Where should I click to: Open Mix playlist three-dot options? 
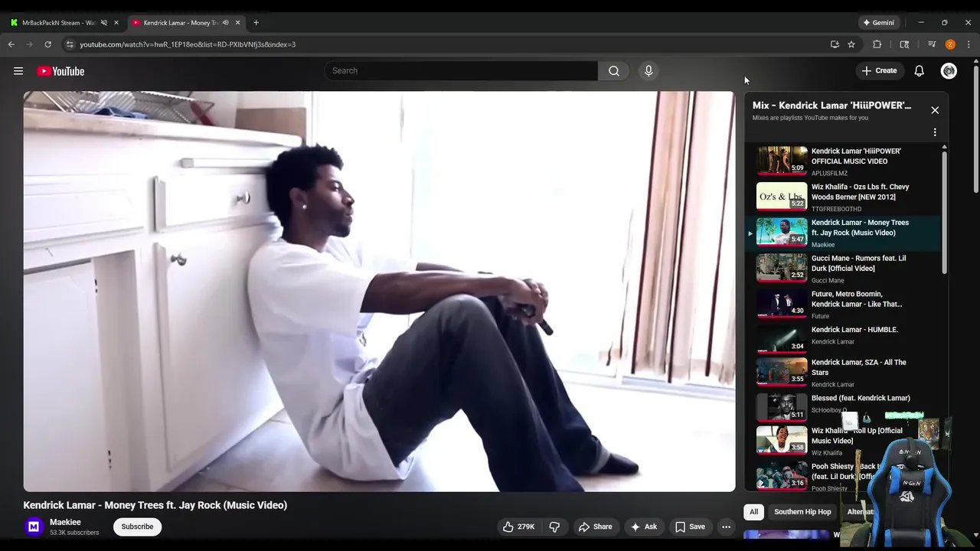tap(935, 132)
